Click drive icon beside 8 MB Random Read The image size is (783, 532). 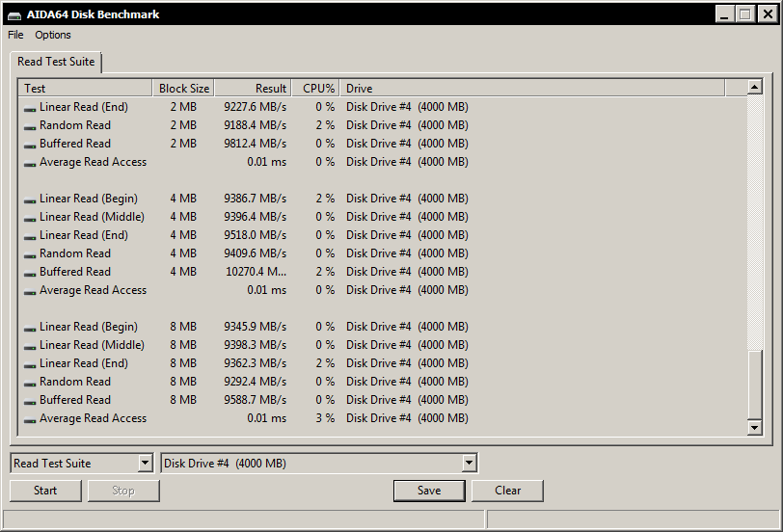click(30, 383)
